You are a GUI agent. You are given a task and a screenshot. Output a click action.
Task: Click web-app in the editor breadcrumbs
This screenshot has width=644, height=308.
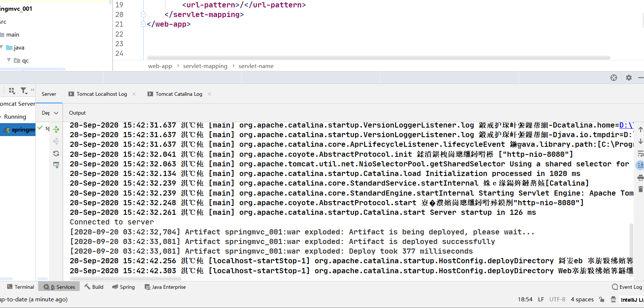(x=160, y=66)
